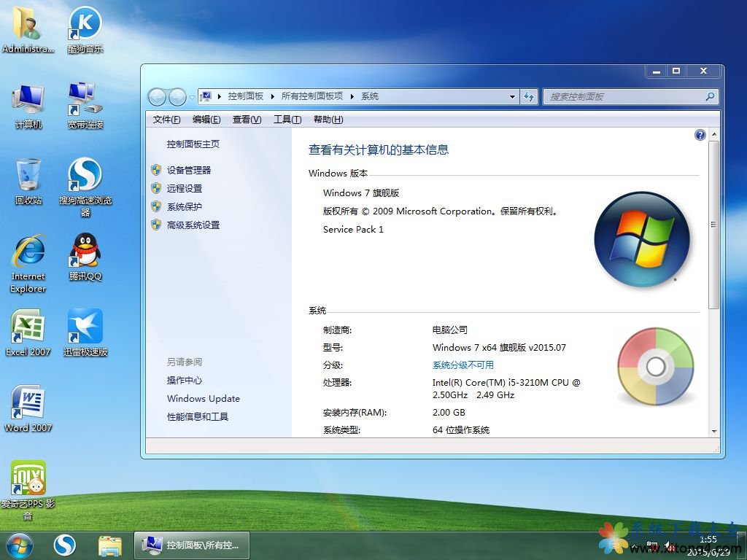Click the RAM value '2.00 GB'
This screenshot has width=747, height=560.
449,413
